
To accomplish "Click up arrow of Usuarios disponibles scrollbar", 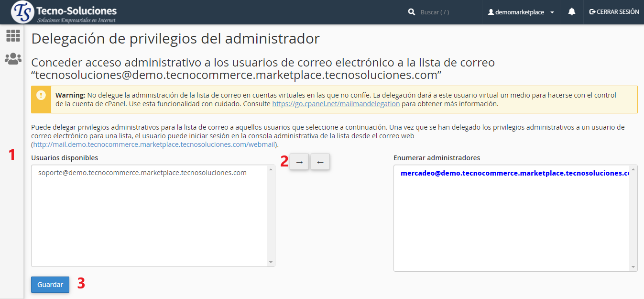I will [x=271, y=169].
